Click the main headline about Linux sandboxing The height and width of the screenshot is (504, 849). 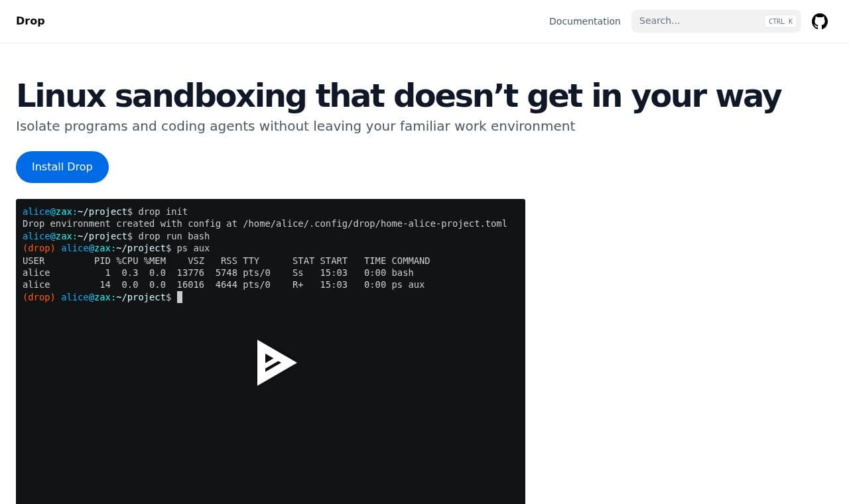coord(399,95)
